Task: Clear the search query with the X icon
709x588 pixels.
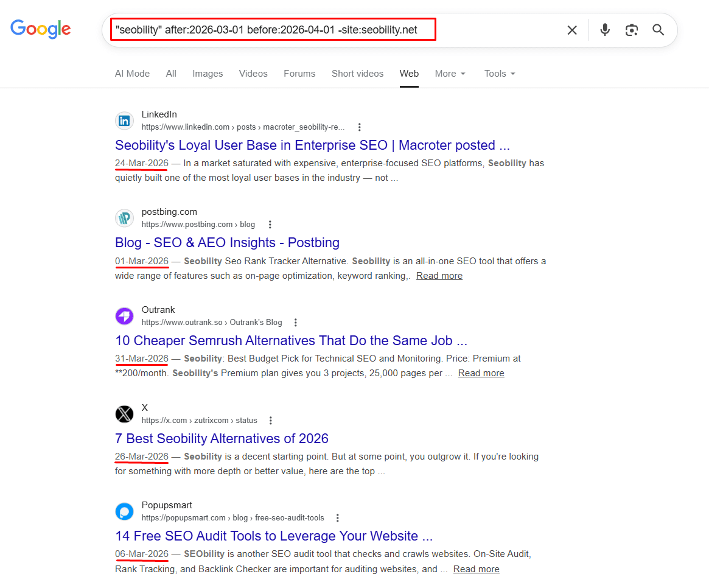Action: (x=572, y=30)
